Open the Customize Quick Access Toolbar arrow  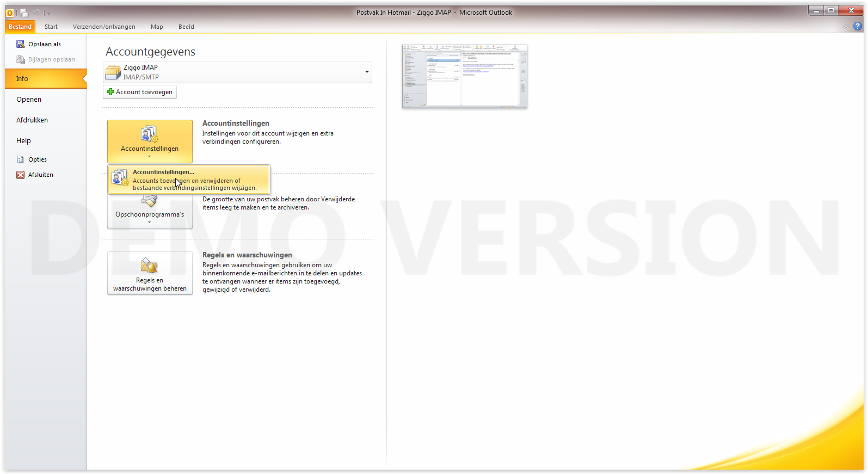[48, 13]
